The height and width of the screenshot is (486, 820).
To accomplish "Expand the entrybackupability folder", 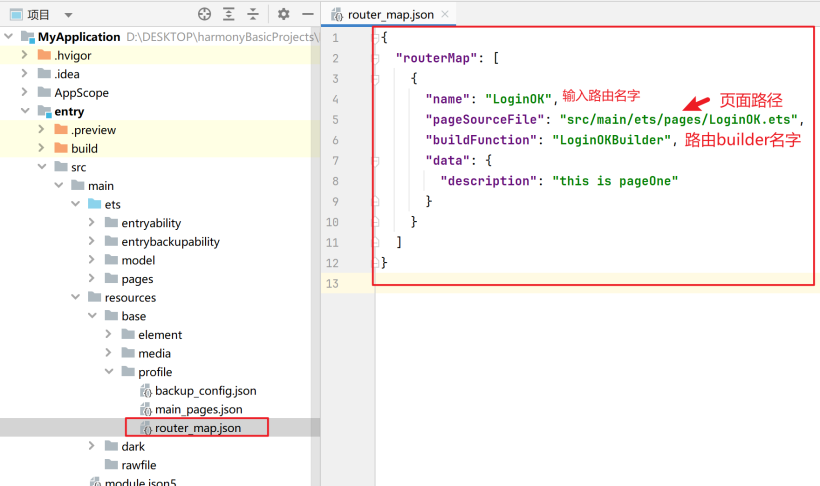I will point(92,241).
